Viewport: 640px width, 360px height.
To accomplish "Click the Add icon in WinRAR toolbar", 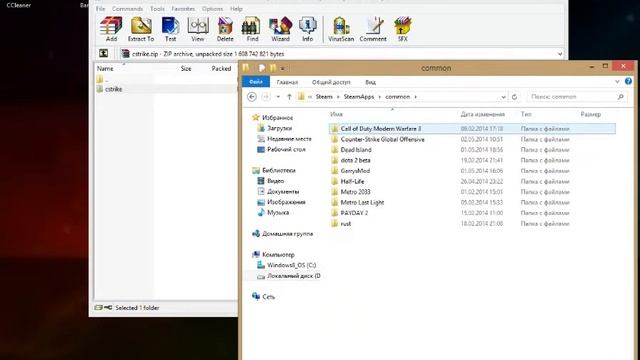I will [111, 29].
